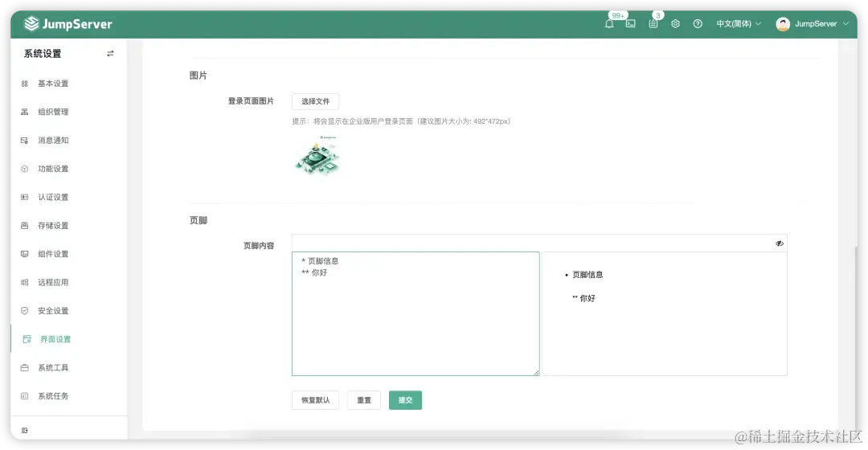Open the help question mark icon

(x=698, y=24)
